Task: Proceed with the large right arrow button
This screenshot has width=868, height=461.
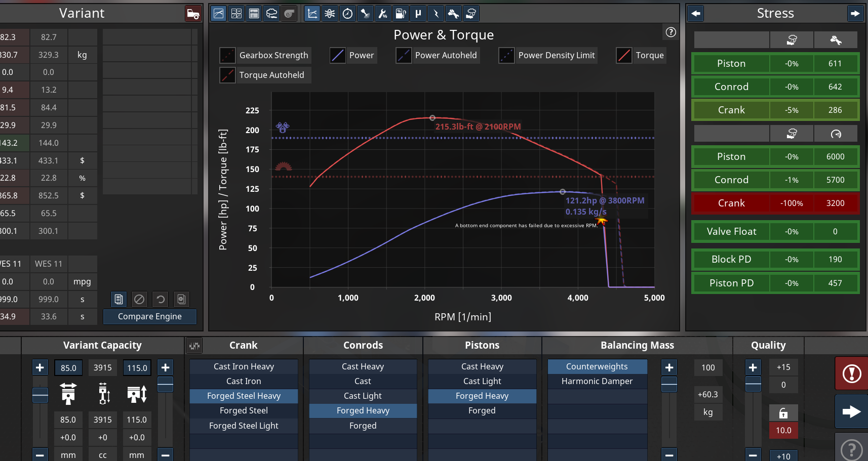Action: 851,411
